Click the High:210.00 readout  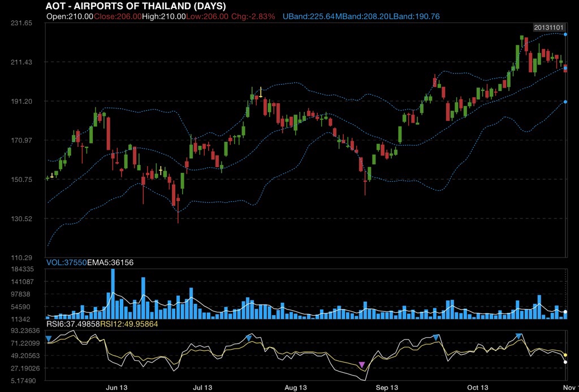164,16
